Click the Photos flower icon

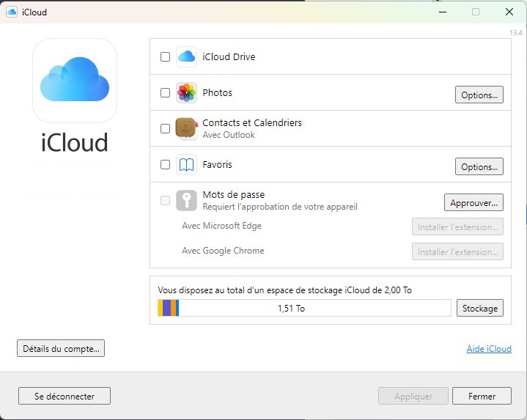[186, 93]
